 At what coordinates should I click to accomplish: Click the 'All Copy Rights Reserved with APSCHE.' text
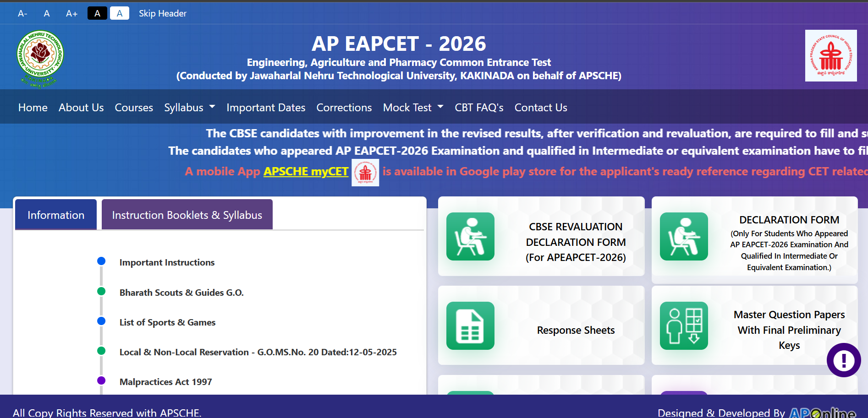point(107,413)
